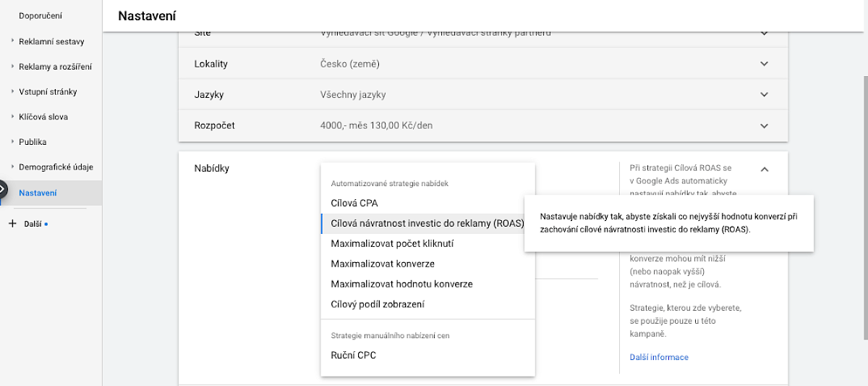
Task: Expand the Rozpočet settings row chevron
Action: click(764, 125)
